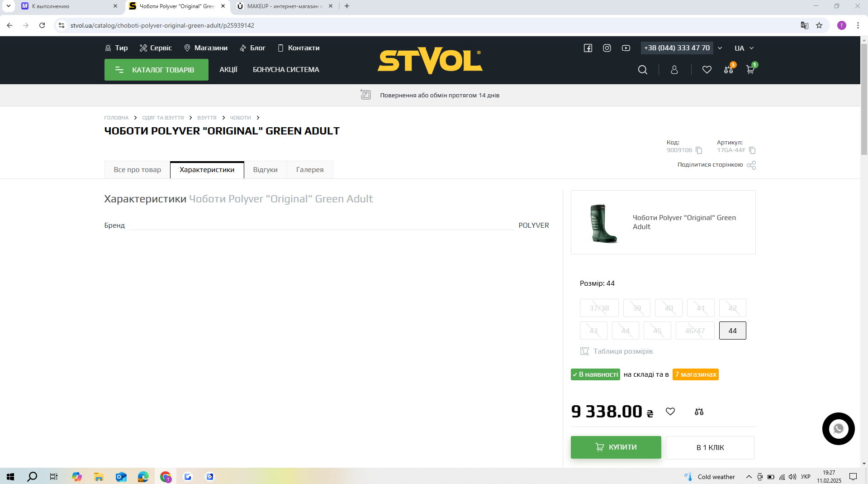Screen dimensions: 868x484
Task: Click the Google Translate icon in address bar
Action: 805,25
